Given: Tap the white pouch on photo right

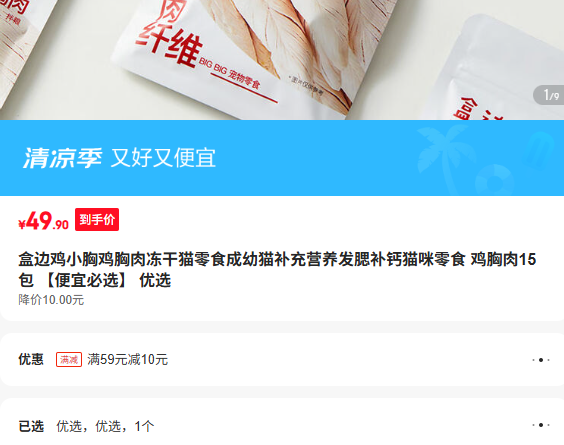Looking at the screenshot, I should click(x=496, y=70).
